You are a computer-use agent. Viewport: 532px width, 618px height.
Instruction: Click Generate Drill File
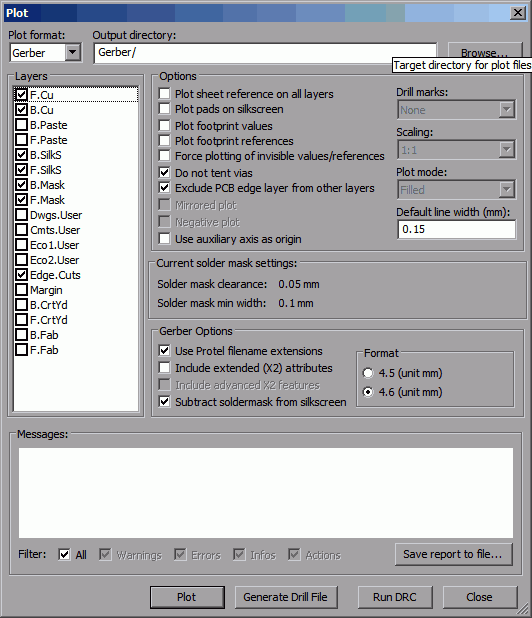[286, 597]
